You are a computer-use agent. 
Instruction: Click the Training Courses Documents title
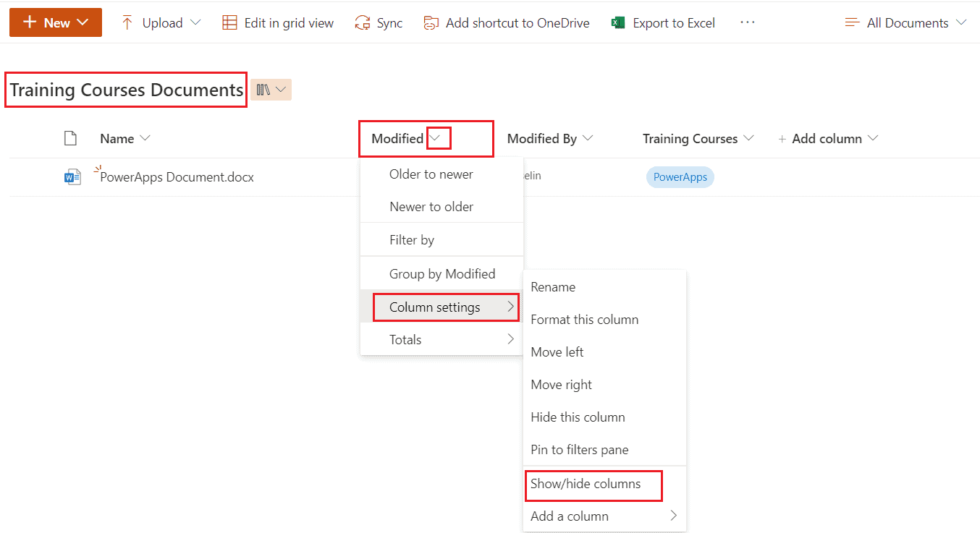[x=127, y=90]
